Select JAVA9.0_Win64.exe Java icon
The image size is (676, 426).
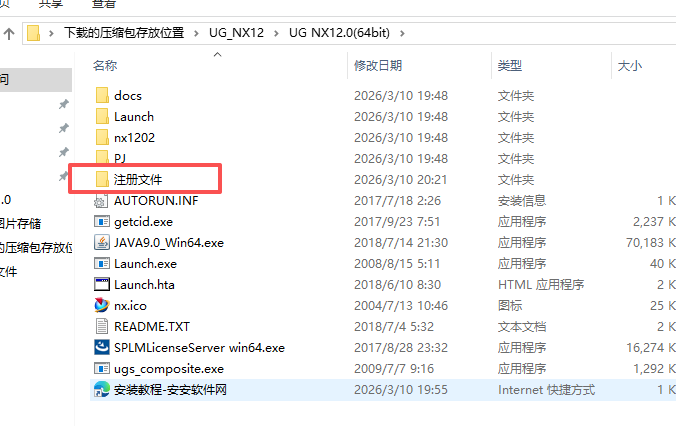[102, 242]
